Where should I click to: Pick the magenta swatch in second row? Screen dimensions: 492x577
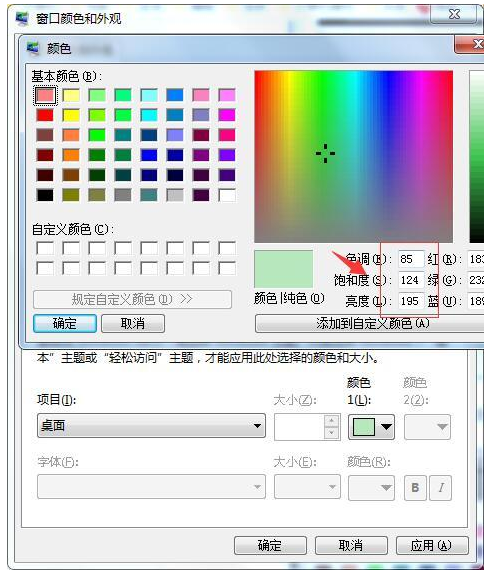(x=227, y=115)
